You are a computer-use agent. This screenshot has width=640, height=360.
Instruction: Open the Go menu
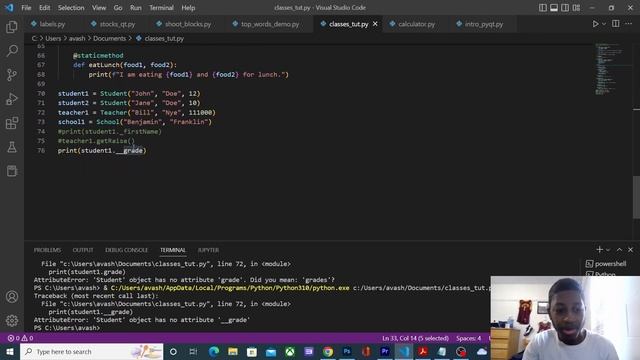(118, 8)
